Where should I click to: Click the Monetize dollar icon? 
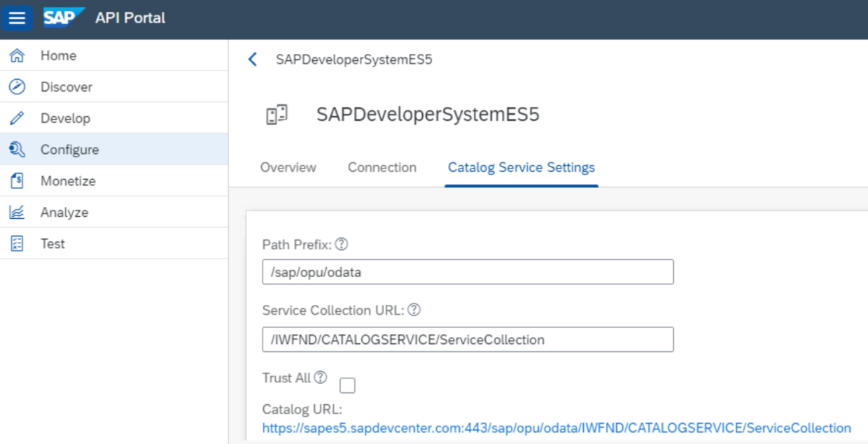tap(17, 181)
